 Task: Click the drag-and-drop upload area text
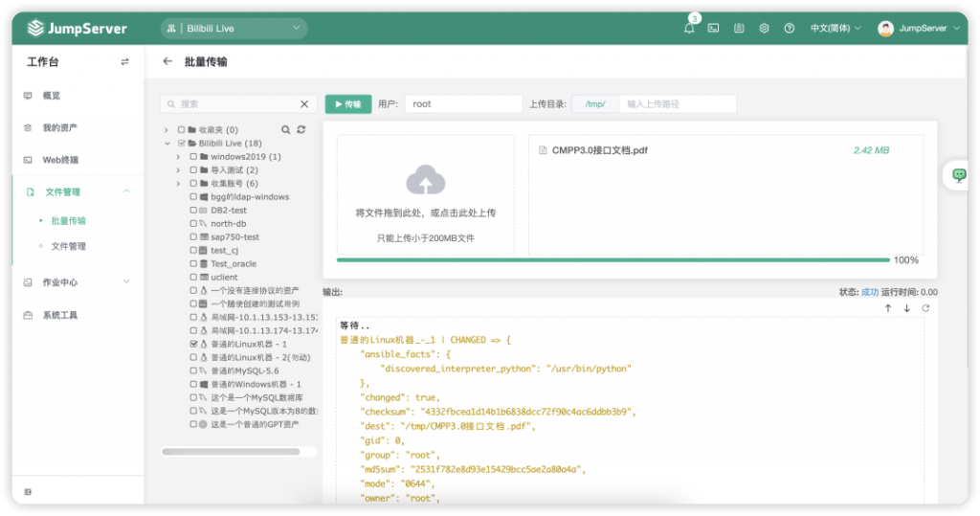coord(426,213)
